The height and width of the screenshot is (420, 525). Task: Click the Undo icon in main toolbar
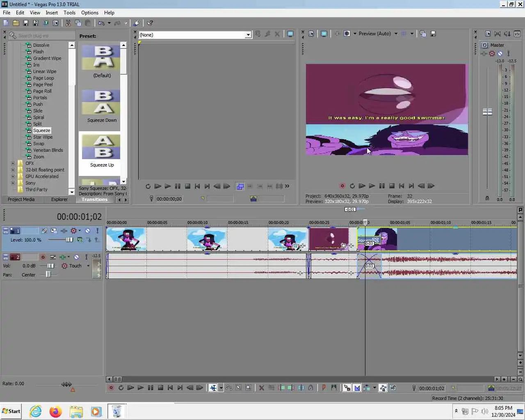(101, 23)
